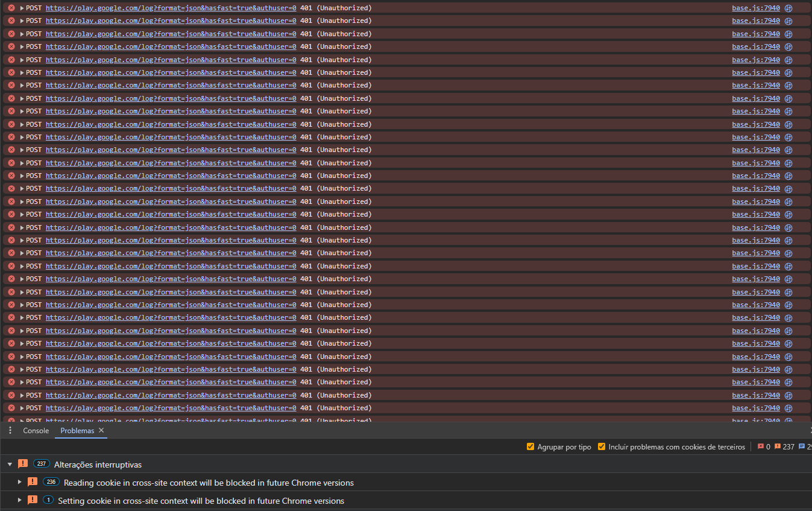Close the Problemas tab
This screenshot has width=812, height=511.
(x=101, y=431)
